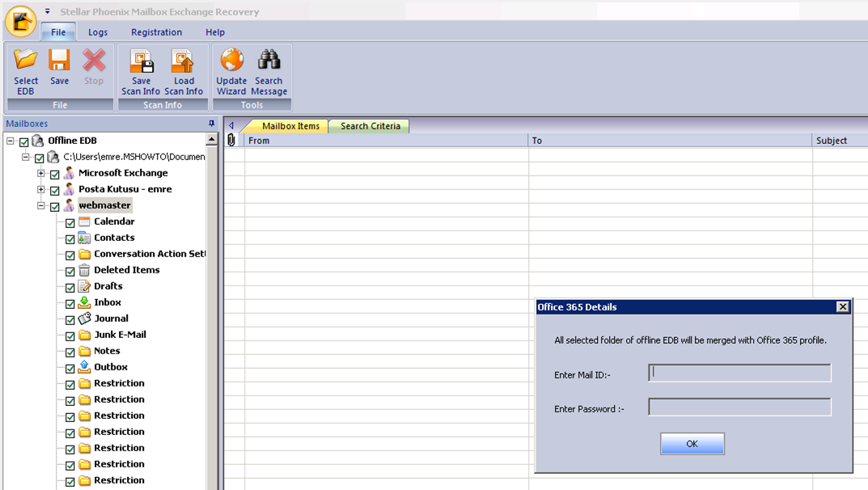Open the quick access dropdown arrow in title bar
868x490 pixels.
pos(48,11)
